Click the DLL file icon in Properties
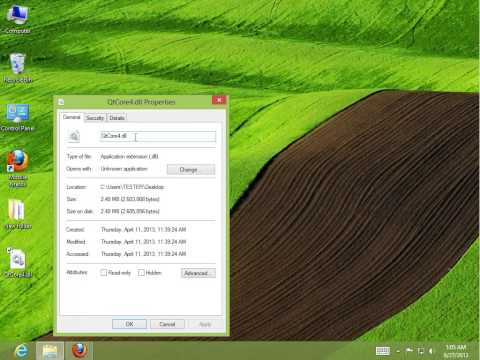Image resolution: width=480 pixels, height=360 pixels. click(74, 136)
